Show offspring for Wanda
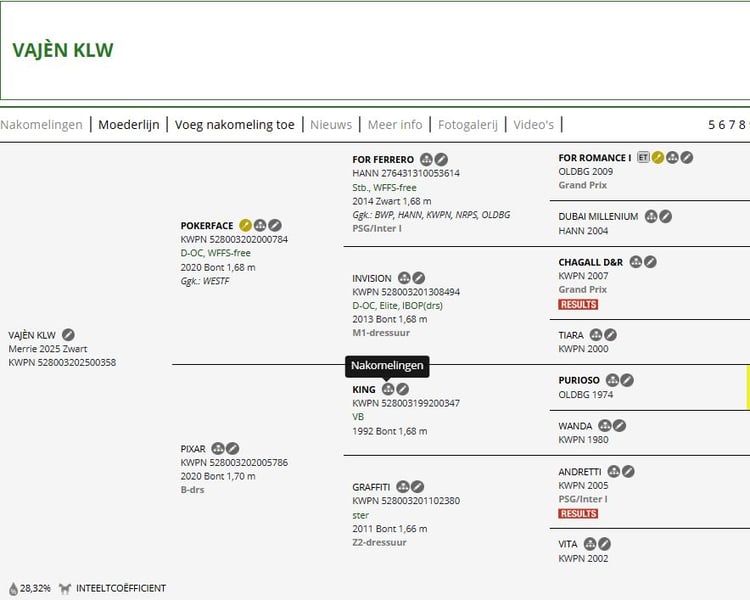 (604, 426)
